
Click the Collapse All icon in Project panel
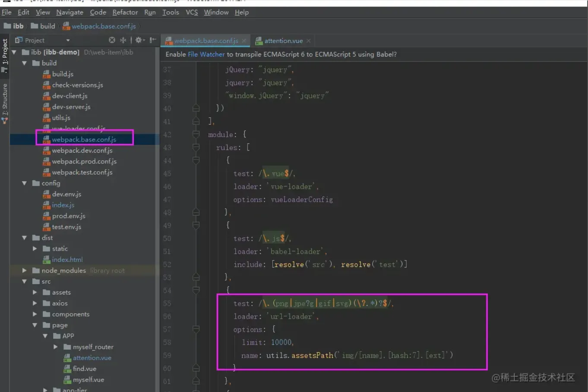click(x=123, y=40)
